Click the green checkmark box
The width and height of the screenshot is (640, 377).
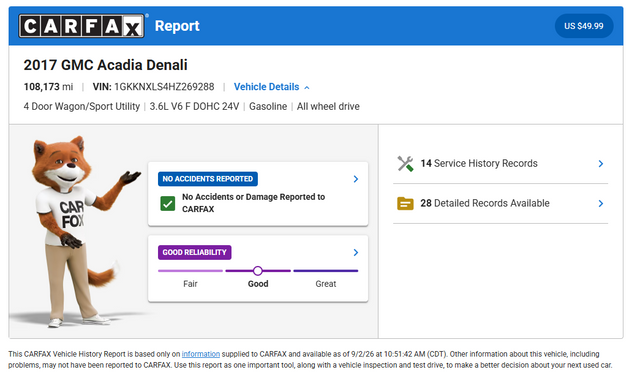click(167, 203)
